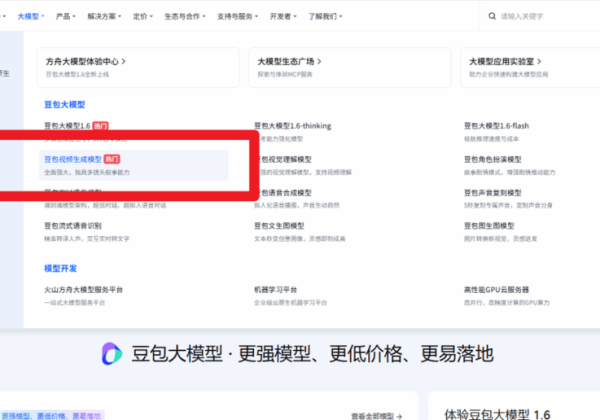Click the 故事剧情模式，增强剧情推动能力 description
The image size is (600, 420).
(510, 172)
